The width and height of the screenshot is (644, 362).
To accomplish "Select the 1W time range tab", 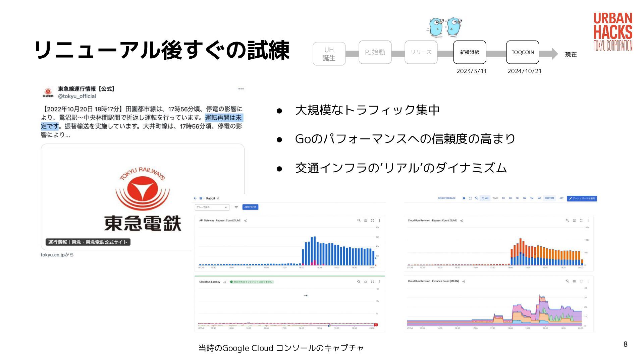I will pos(524,198).
